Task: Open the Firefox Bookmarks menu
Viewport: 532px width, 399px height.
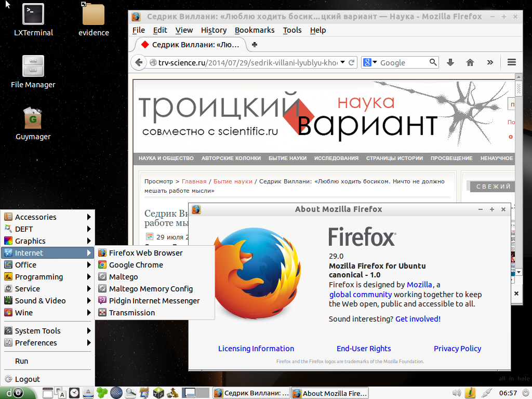Action: coord(255,30)
